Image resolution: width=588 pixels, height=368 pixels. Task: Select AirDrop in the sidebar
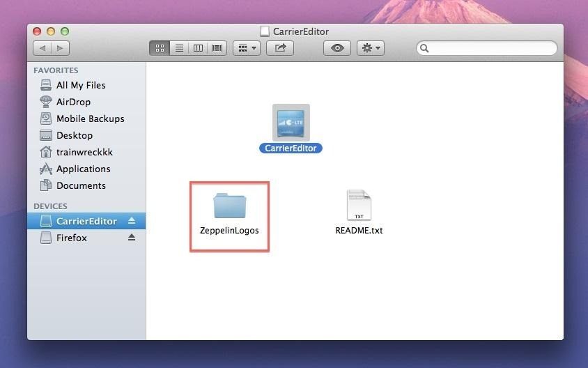coord(73,102)
